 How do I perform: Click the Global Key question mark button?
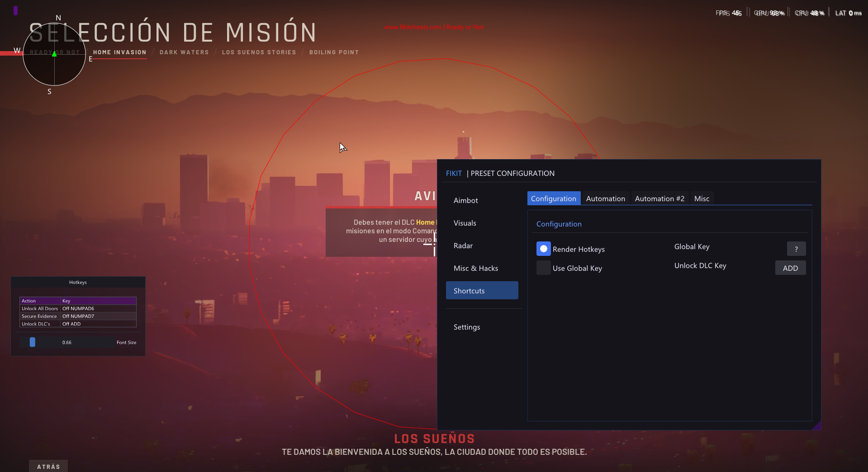coord(796,249)
